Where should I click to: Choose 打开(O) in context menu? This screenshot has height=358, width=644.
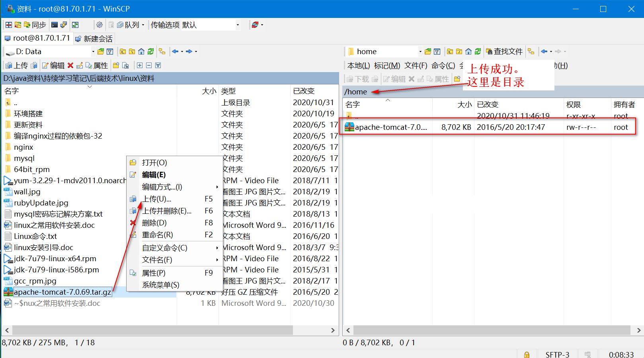174,162
